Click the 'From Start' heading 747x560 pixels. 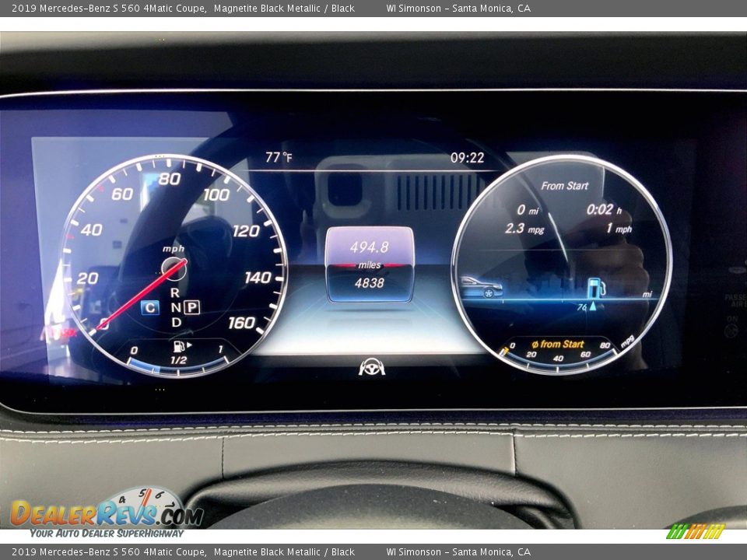click(x=565, y=186)
